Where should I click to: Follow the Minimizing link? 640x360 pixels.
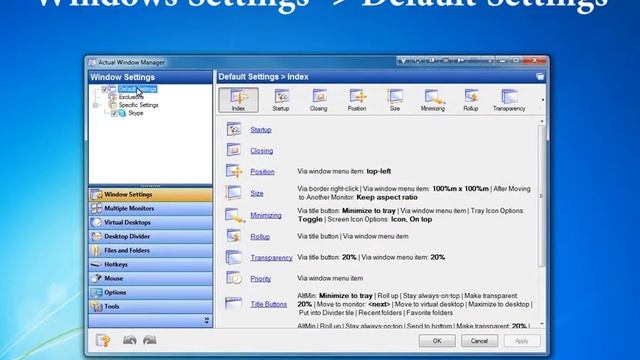coord(266,215)
